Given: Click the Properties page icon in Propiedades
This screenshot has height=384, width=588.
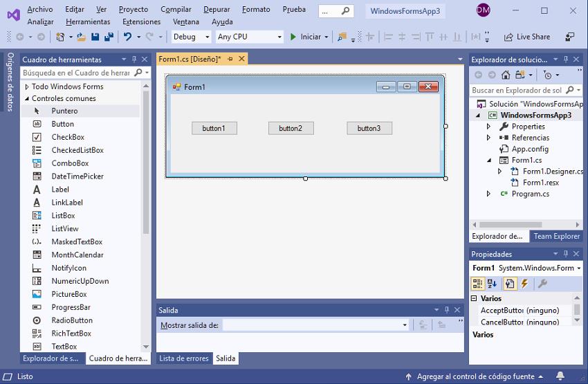Looking at the screenshot, I should [510, 284].
